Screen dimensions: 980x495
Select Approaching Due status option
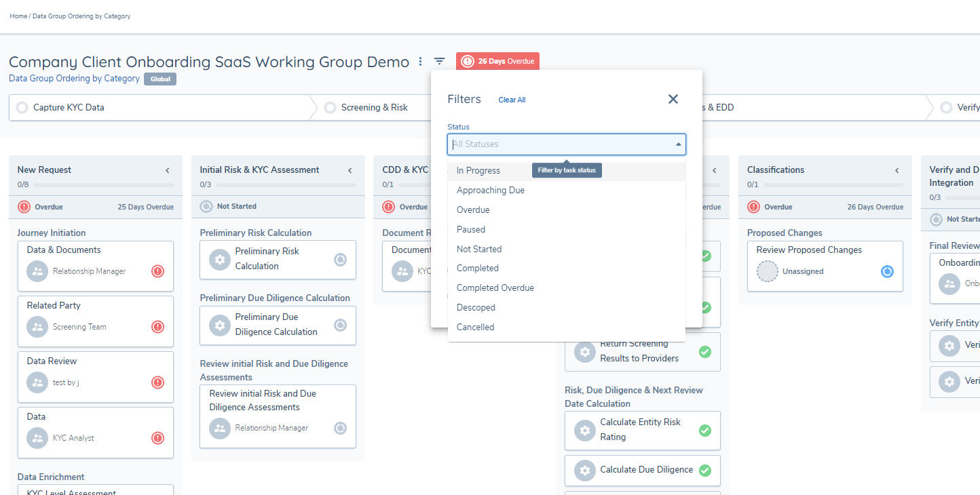point(567,191)
